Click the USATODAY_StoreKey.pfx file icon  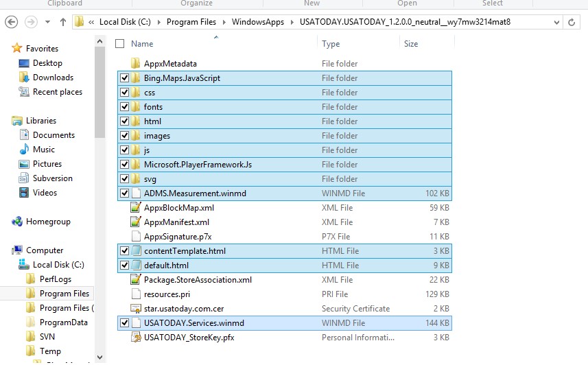pos(135,338)
